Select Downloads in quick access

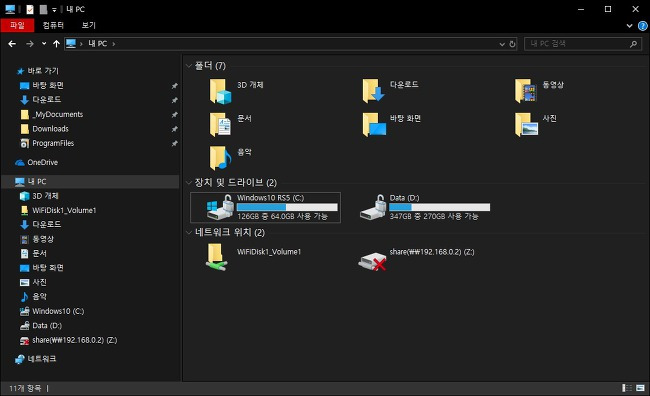(x=50, y=129)
